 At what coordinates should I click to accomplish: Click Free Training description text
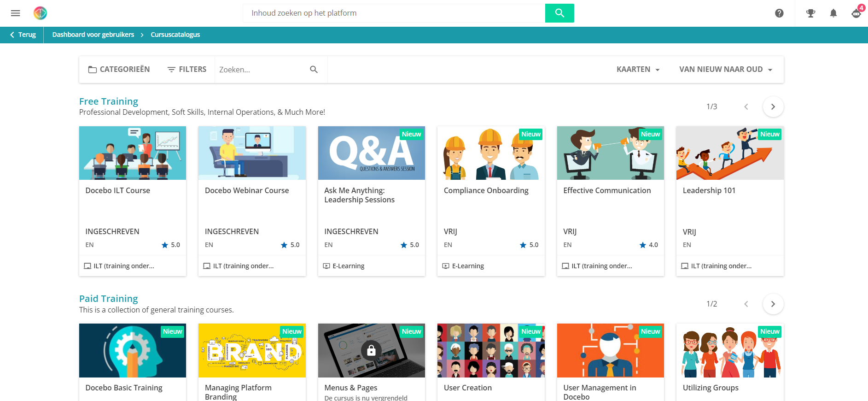(202, 112)
